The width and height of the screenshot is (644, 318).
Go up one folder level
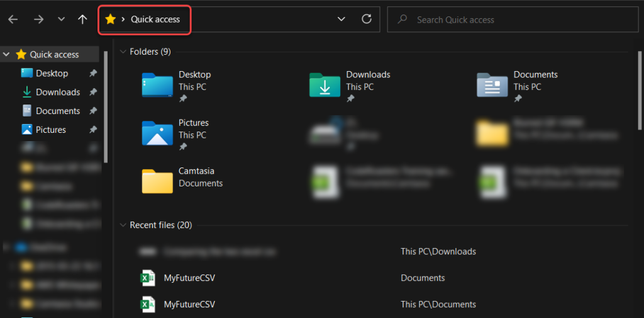(x=82, y=20)
